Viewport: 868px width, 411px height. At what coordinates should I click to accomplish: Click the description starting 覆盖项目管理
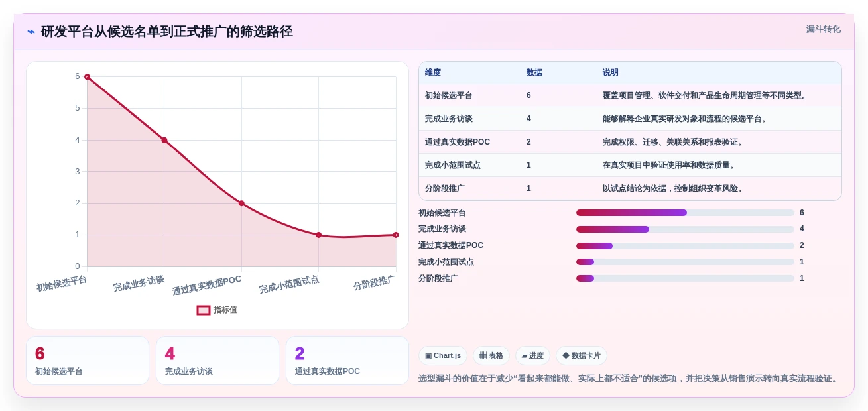coord(706,95)
